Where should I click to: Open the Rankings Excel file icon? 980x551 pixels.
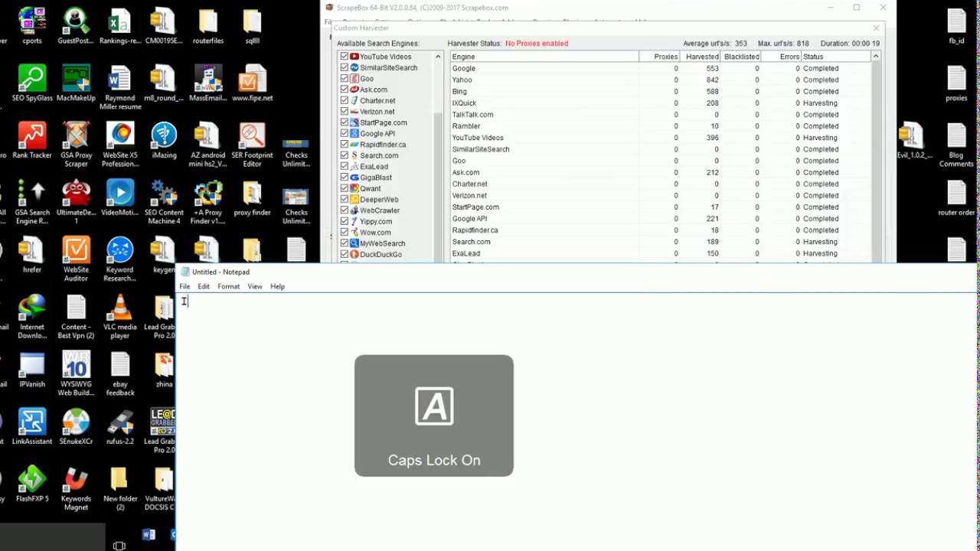pos(120,26)
